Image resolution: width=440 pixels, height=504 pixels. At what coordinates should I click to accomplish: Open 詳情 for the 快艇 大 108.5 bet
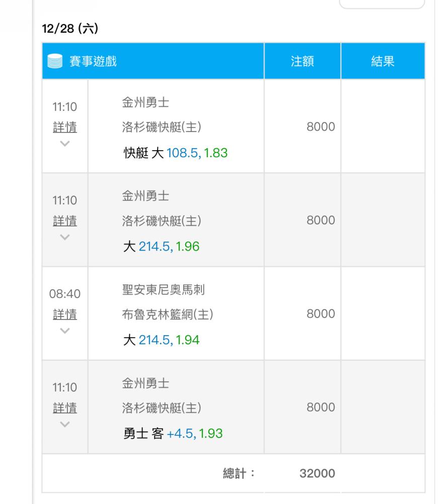coord(65,127)
